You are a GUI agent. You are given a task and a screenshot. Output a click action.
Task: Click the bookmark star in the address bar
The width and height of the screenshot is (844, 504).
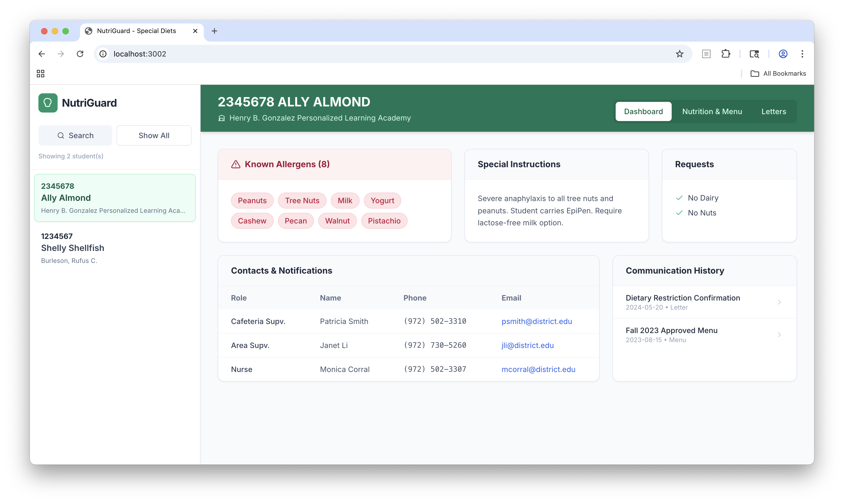tap(680, 54)
